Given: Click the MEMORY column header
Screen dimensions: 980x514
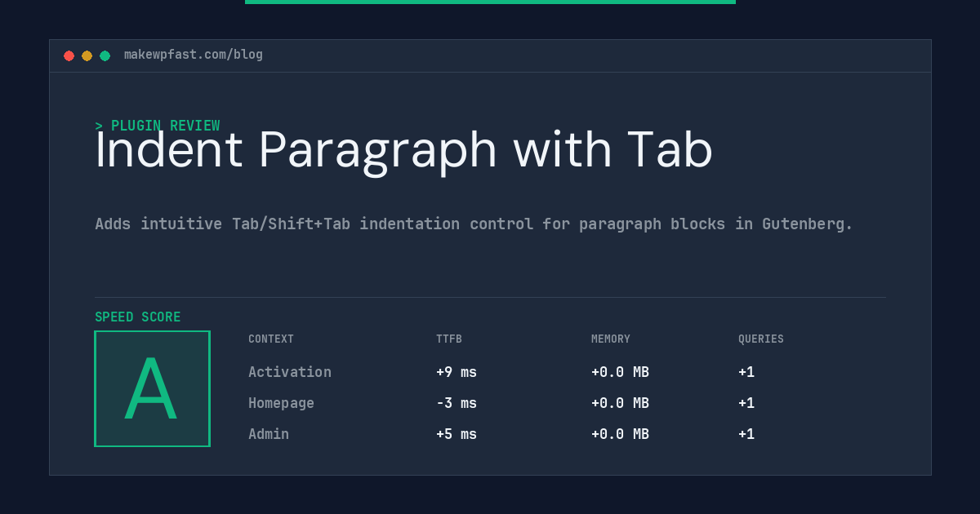Looking at the screenshot, I should 611,339.
